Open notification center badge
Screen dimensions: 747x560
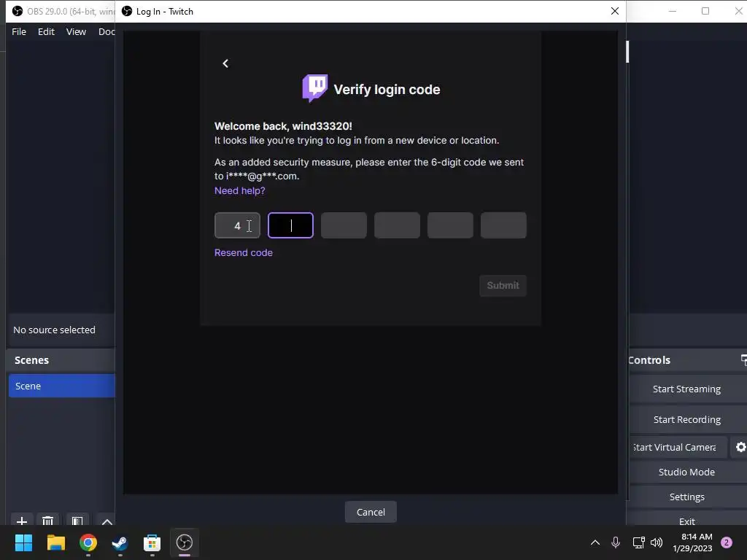click(x=727, y=542)
